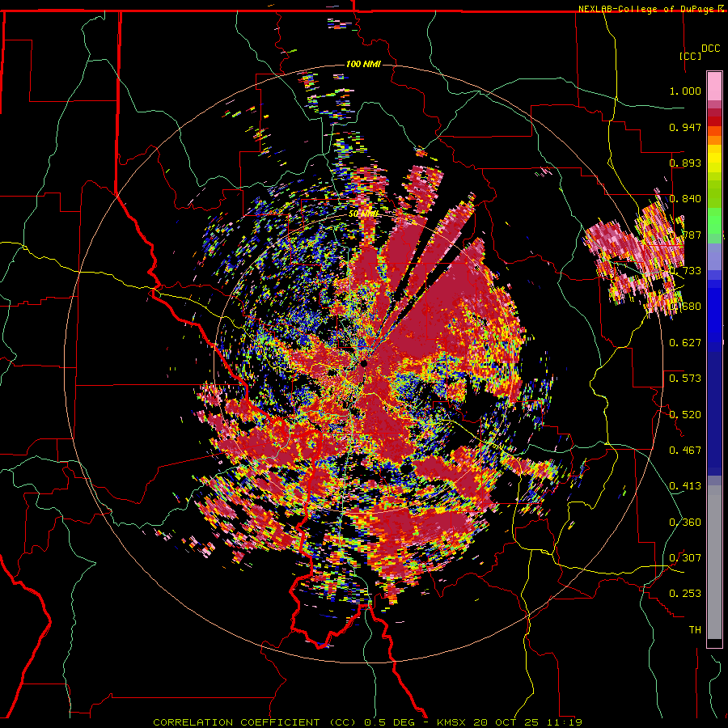Click the 0.5 DEG elevation text
Viewport: 728px width, 728px height.
pos(390,722)
